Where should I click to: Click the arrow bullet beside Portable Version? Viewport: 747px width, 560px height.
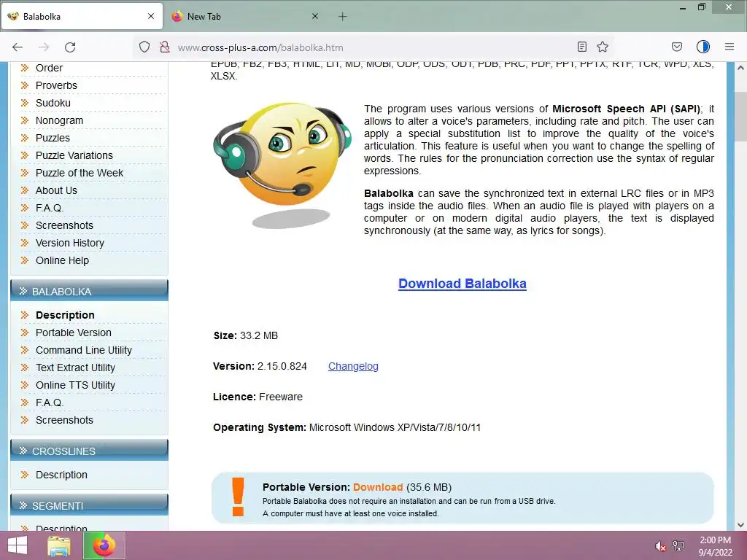[x=25, y=332]
